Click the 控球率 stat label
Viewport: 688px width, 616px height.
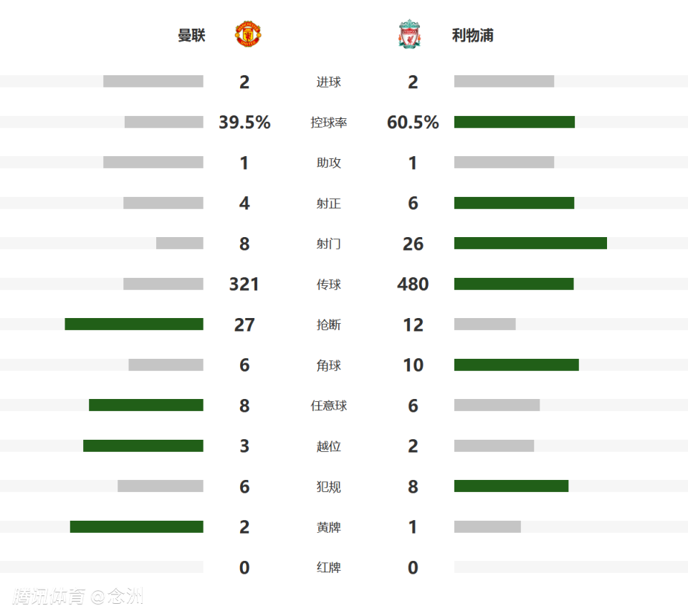329,122
